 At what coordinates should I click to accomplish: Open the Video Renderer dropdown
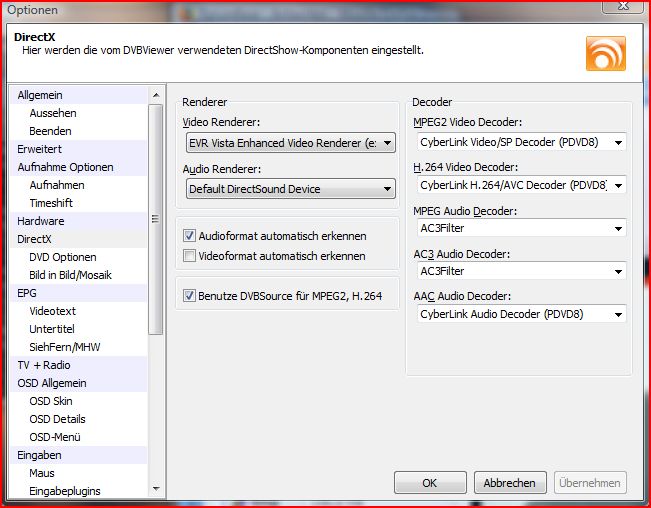(291, 143)
